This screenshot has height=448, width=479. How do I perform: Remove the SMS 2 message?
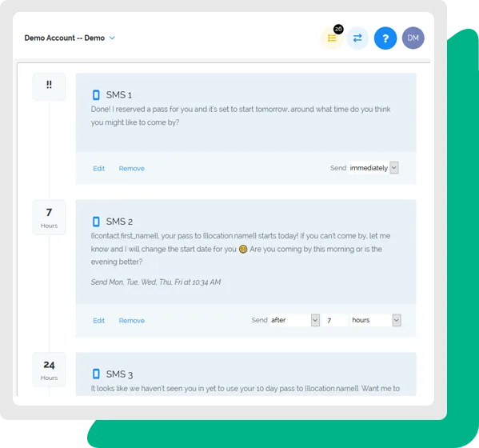coord(132,321)
